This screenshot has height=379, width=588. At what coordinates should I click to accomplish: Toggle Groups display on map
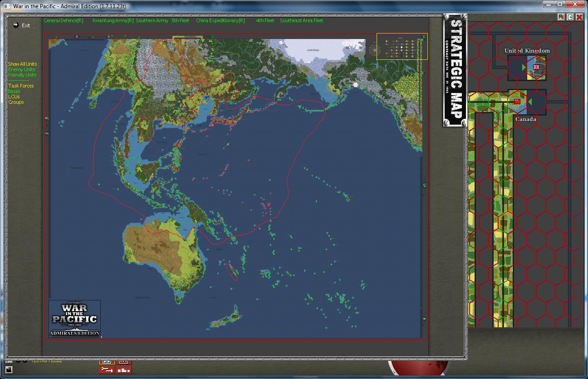pyautogui.click(x=16, y=102)
